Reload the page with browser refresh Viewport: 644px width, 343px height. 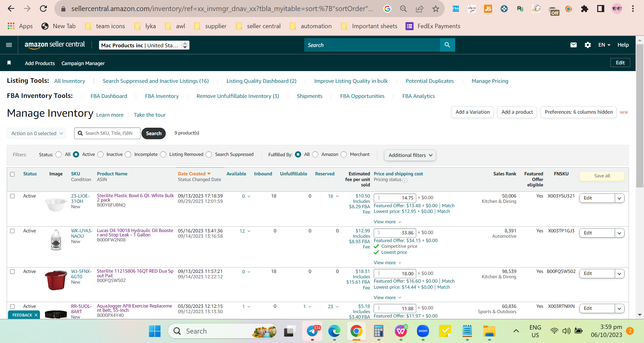pos(43,9)
